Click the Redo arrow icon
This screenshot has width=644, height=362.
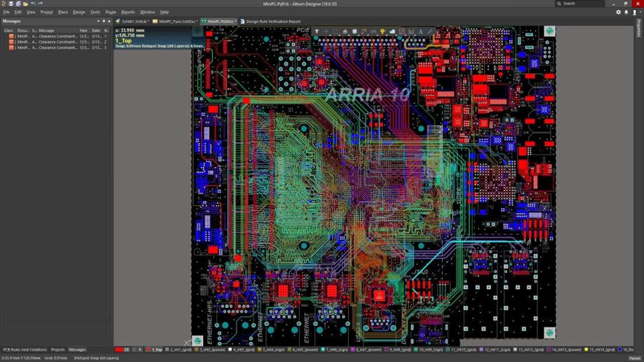[x=40, y=3]
